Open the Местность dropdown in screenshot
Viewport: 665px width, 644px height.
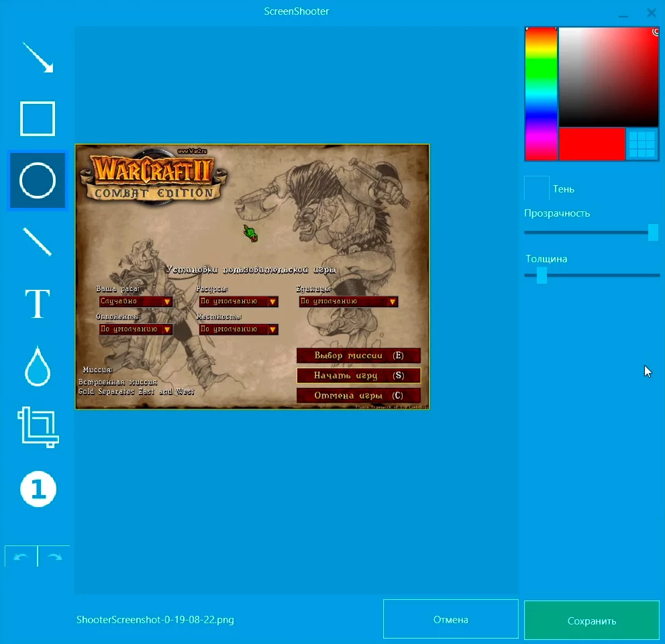tap(238, 329)
